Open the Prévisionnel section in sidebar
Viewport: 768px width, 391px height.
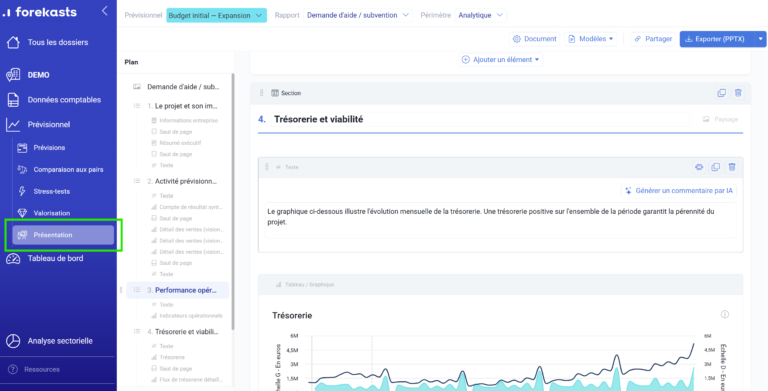tap(39, 124)
